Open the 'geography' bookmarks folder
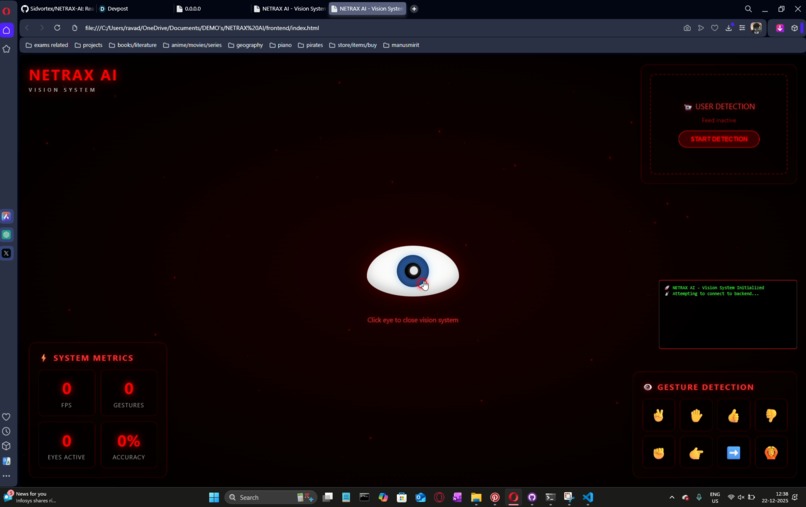Screen dimensions: 806x507 coord(245,45)
